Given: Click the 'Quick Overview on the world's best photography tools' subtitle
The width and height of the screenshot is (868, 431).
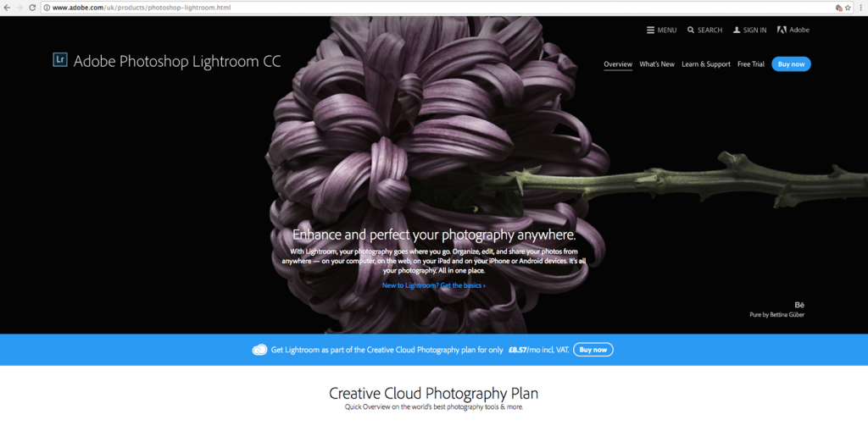Looking at the screenshot, I should [433, 407].
